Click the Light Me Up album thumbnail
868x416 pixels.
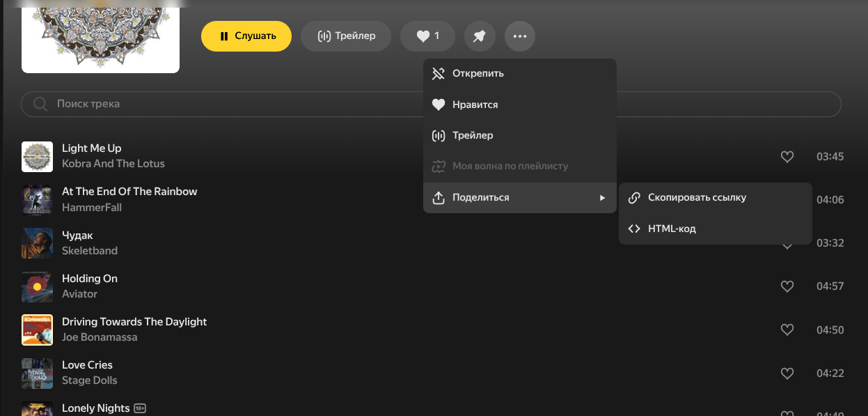pos(38,157)
